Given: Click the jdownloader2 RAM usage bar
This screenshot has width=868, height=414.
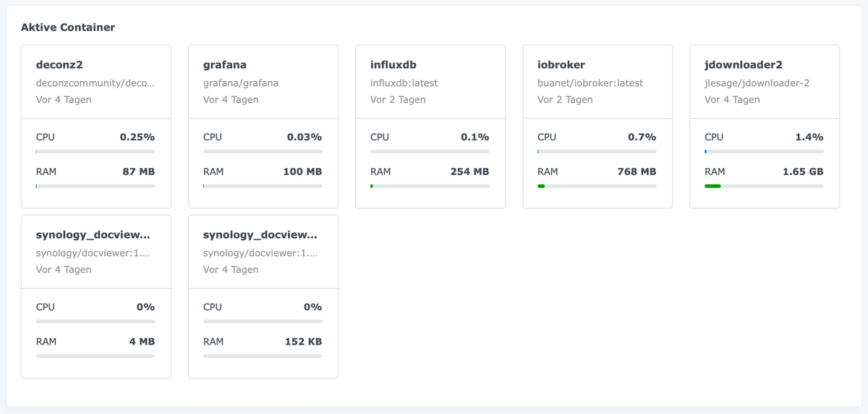Looking at the screenshot, I should click(764, 186).
